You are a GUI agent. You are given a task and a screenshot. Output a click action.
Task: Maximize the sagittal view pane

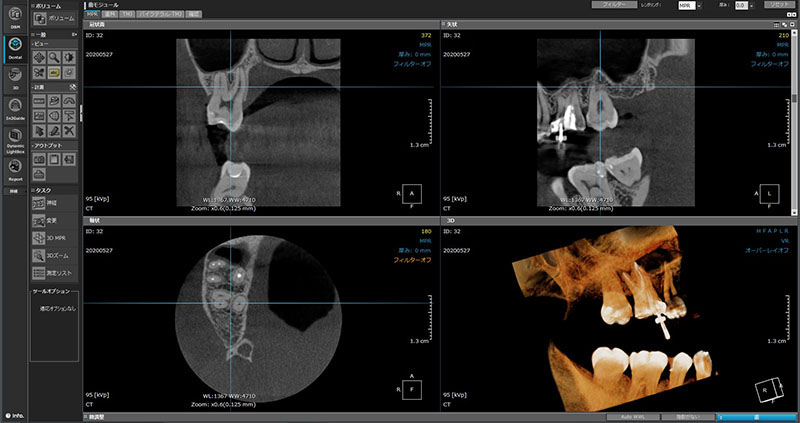coord(792,24)
